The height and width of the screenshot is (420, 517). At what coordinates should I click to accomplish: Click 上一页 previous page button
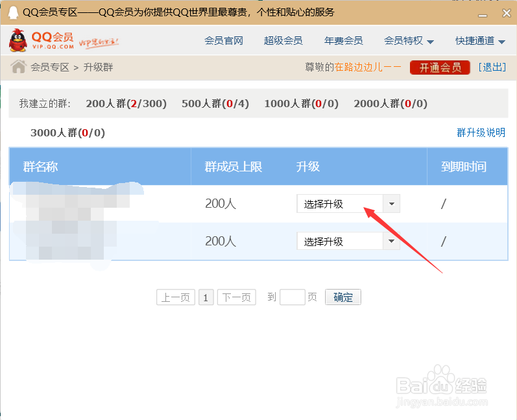(x=176, y=297)
